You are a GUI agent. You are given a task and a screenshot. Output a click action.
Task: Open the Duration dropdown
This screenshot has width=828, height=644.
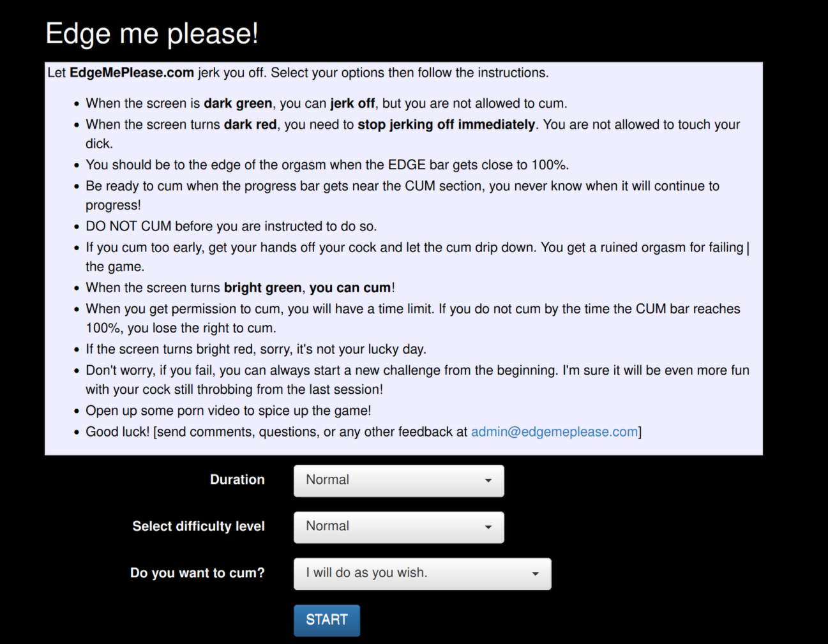[398, 481]
